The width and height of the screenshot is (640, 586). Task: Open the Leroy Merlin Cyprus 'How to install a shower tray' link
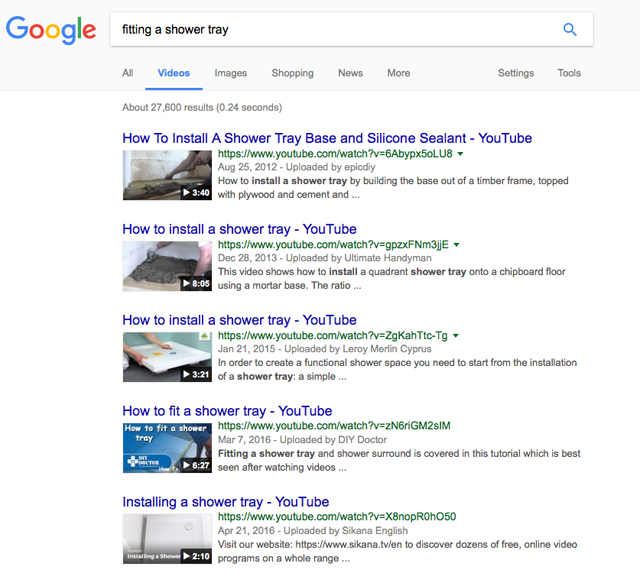[x=240, y=320]
